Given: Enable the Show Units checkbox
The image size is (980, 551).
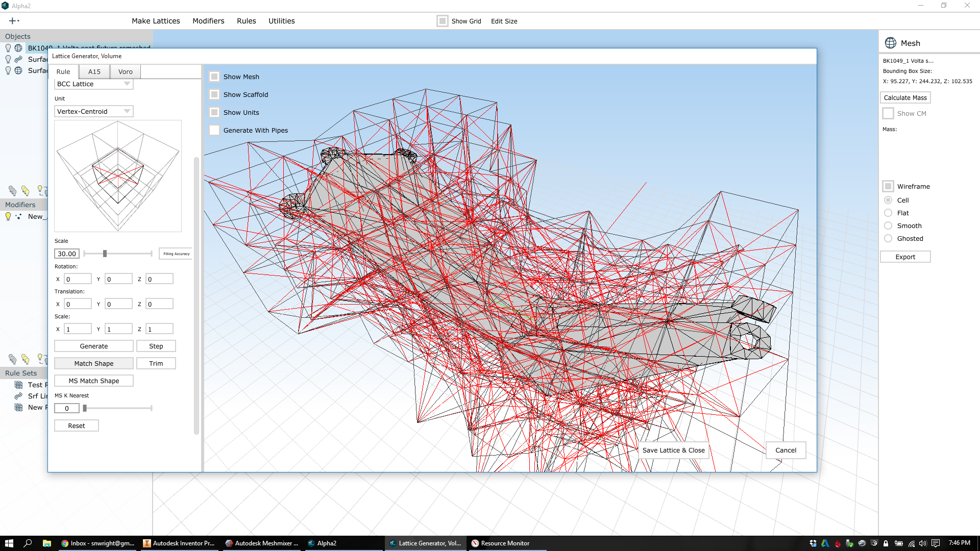Looking at the screenshot, I should [214, 112].
